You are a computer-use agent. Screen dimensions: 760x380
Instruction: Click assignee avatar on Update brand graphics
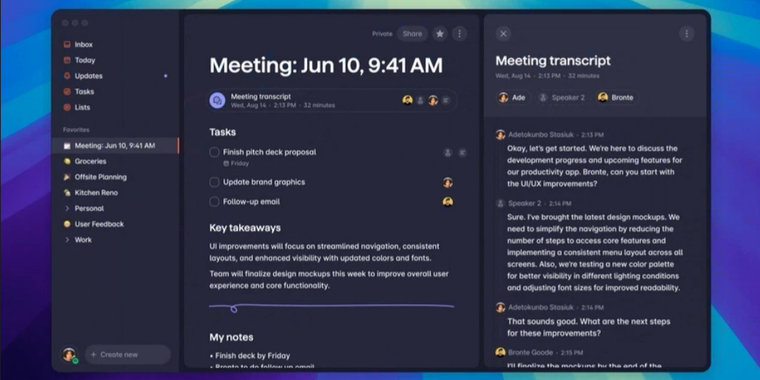point(448,183)
